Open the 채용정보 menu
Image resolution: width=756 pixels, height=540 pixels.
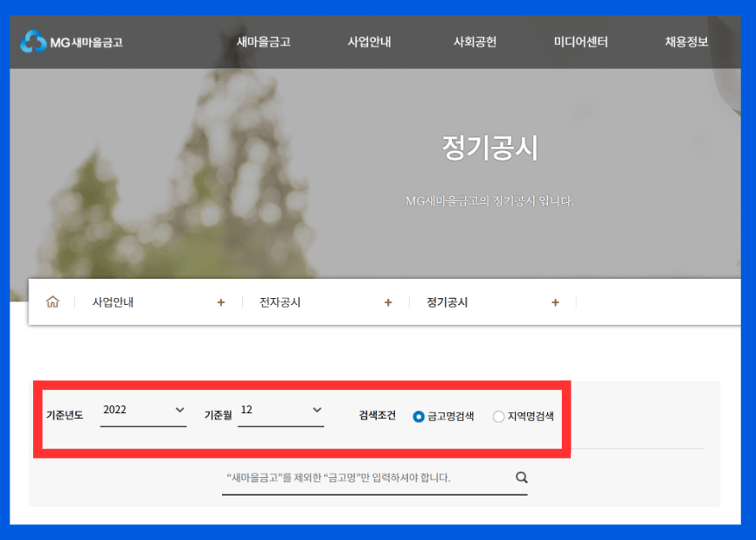click(x=686, y=41)
